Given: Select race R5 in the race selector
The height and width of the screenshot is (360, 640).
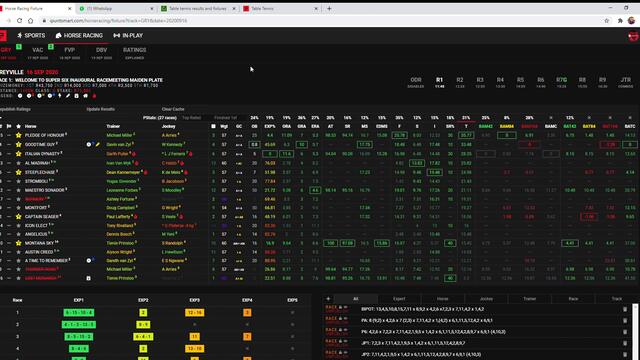Looking at the screenshot, I should tap(520, 82).
